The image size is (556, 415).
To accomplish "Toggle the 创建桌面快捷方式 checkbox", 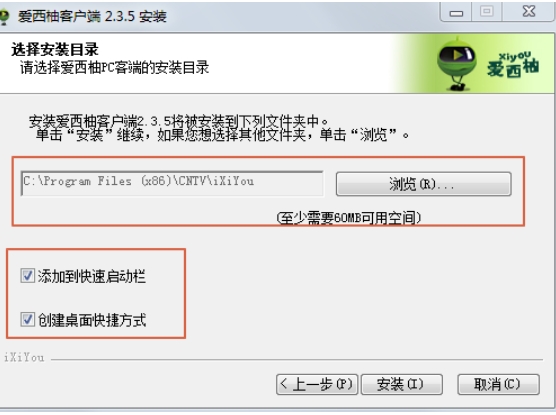I will point(27,319).
